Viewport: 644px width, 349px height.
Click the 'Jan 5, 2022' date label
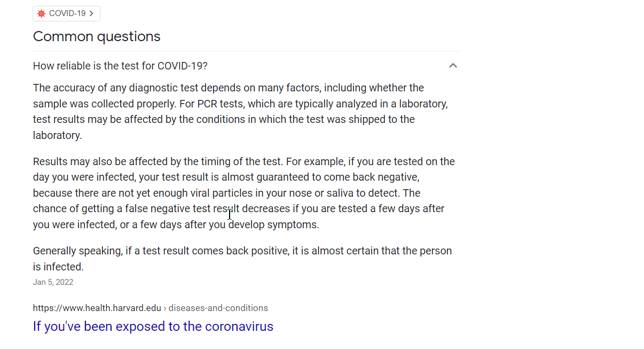53,282
